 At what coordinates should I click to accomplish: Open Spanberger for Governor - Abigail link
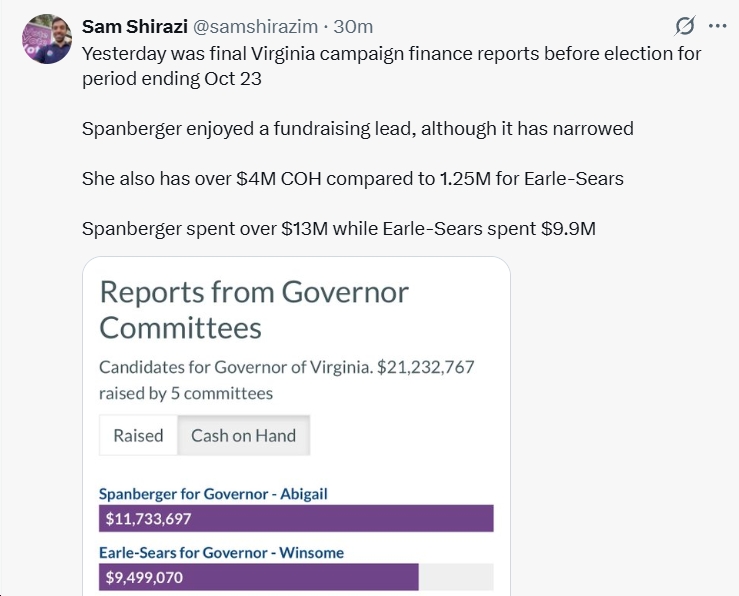(x=213, y=493)
